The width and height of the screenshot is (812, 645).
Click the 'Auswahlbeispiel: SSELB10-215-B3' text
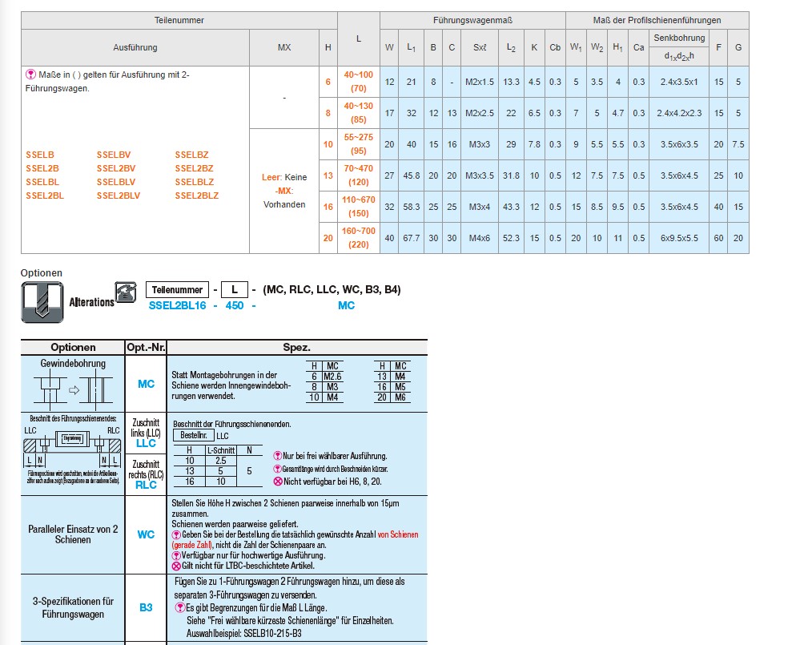[244, 634]
